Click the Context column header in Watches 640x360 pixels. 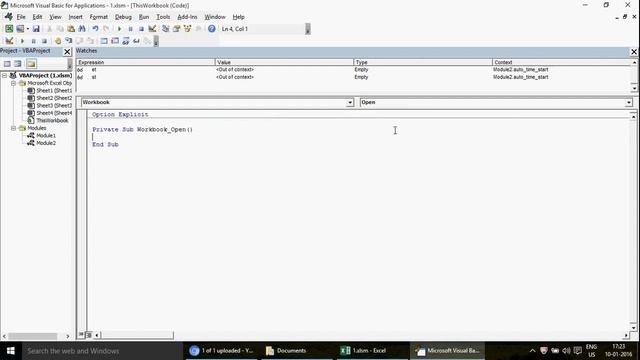(x=562, y=62)
